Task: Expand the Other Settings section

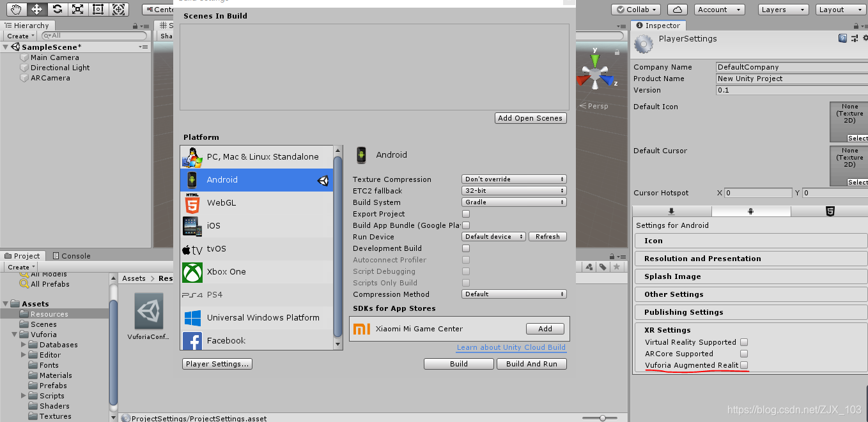Action: click(x=751, y=294)
